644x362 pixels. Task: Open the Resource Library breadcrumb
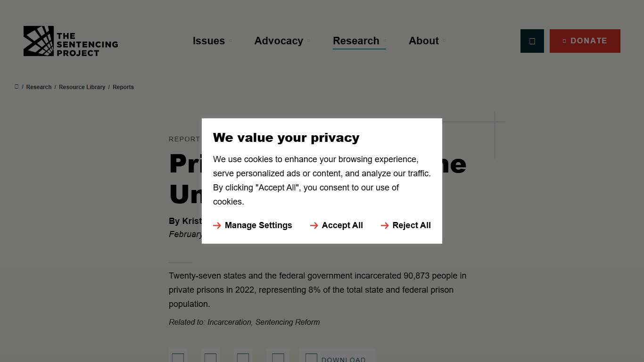coord(82,87)
